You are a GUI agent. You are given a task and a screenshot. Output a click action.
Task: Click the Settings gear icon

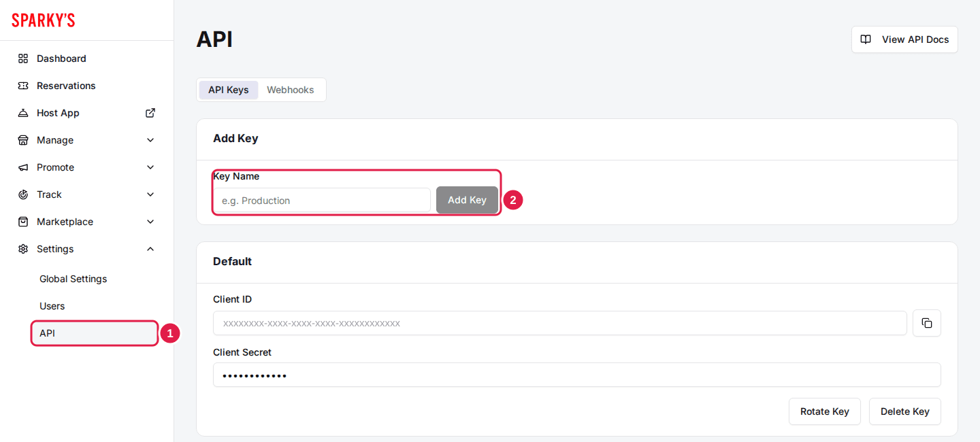click(x=23, y=249)
